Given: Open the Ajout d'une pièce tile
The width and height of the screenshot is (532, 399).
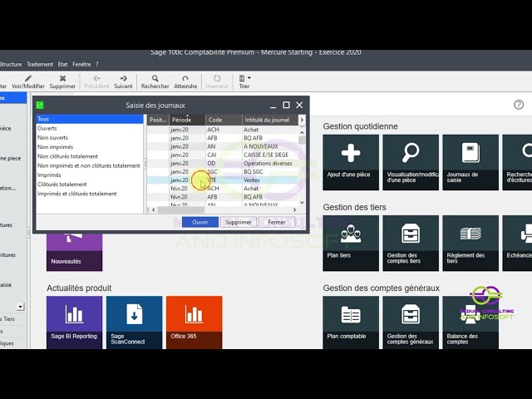Looking at the screenshot, I should [351, 162].
